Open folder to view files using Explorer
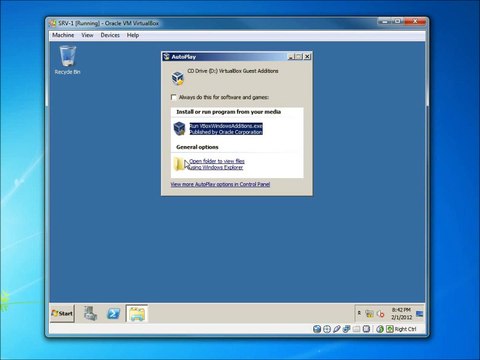 (217, 164)
